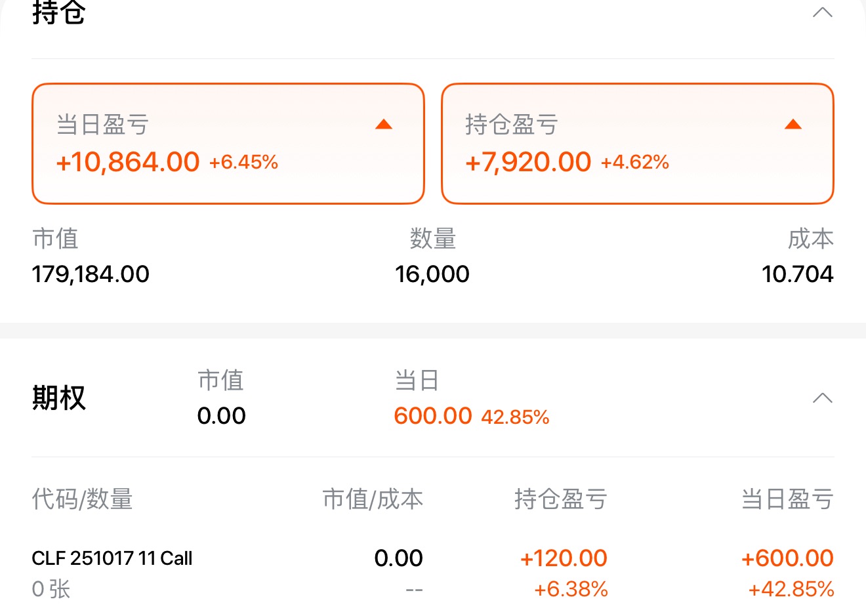Open the 当日盈亏 +10,864.00 card

tap(228, 144)
